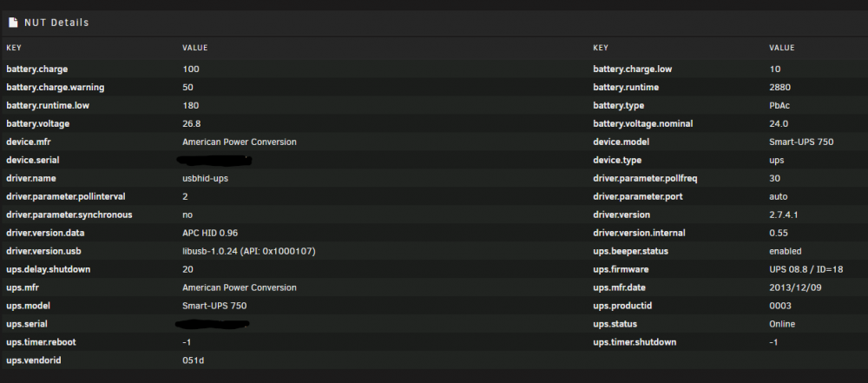The width and height of the screenshot is (868, 383).
Task: Click the document icon beside NUT Details
Action: tap(13, 23)
